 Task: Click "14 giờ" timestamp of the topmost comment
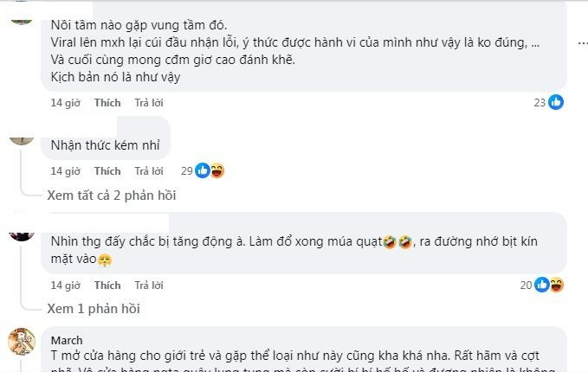[x=65, y=102]
